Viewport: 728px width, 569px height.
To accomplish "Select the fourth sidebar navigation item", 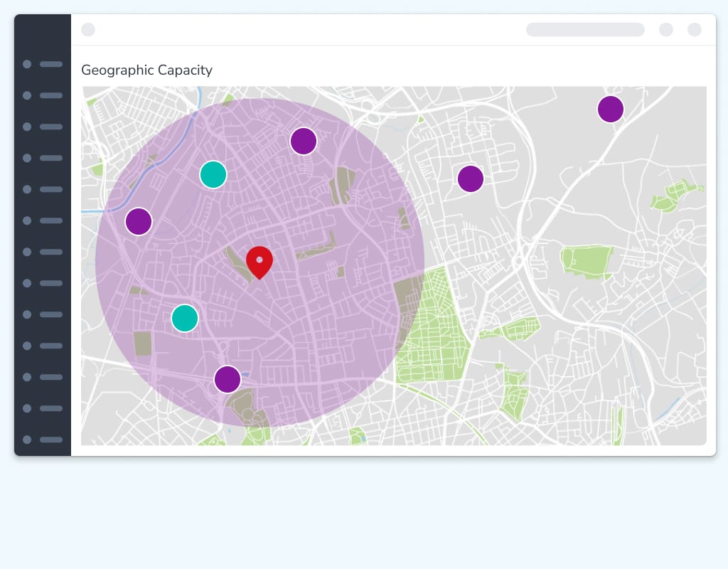I will click(x=43, y=158).
